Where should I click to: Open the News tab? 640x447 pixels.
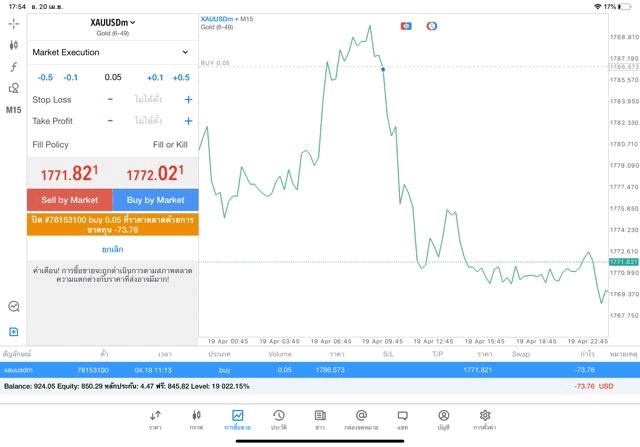[x=320, y=420]
